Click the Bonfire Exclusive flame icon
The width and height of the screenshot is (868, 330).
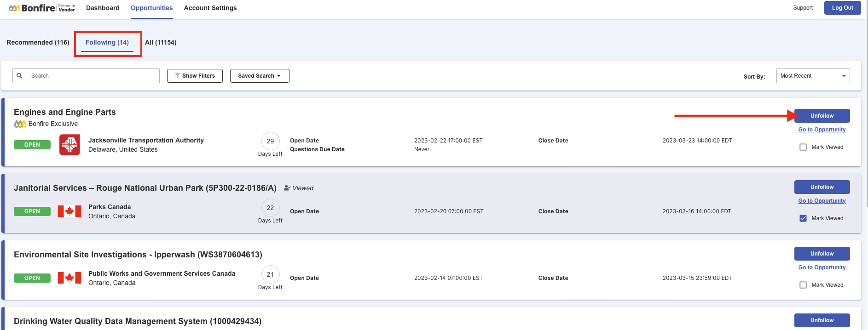pyautogui.click(x=20, y=124)
